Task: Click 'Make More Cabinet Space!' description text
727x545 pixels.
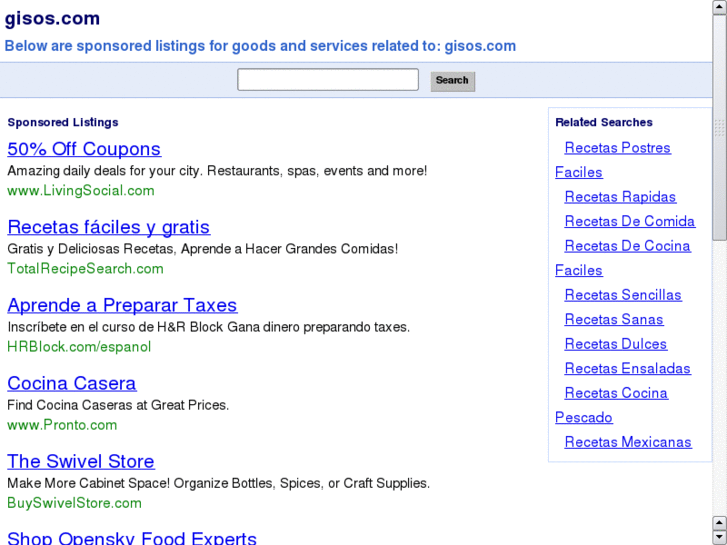Action: (89, 483)
